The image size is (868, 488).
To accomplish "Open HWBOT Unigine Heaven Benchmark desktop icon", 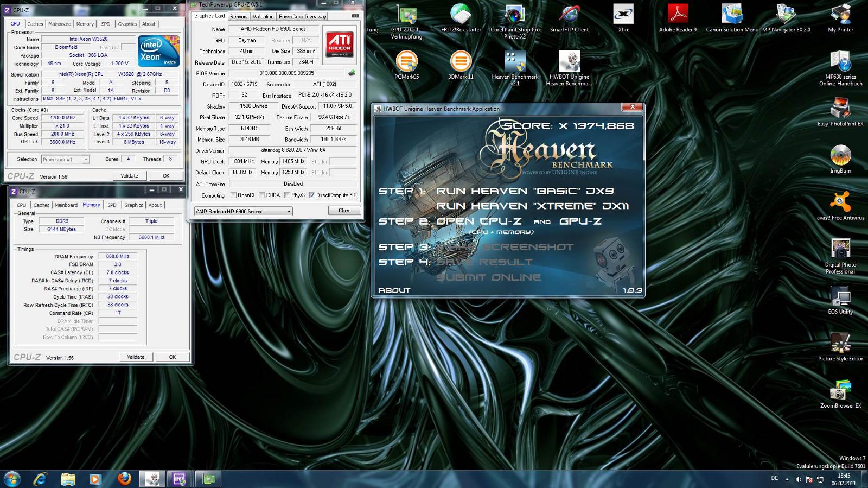I will [569, 68].
